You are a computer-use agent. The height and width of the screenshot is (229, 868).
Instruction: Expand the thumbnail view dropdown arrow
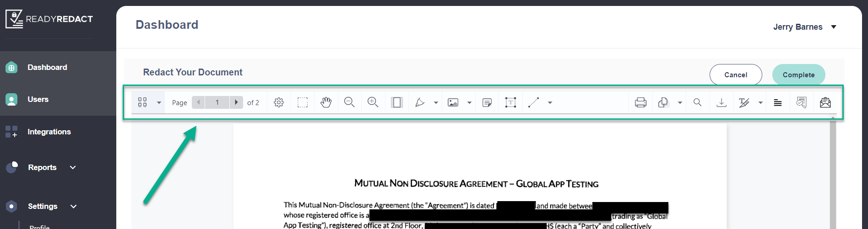[x=159, y=102]
